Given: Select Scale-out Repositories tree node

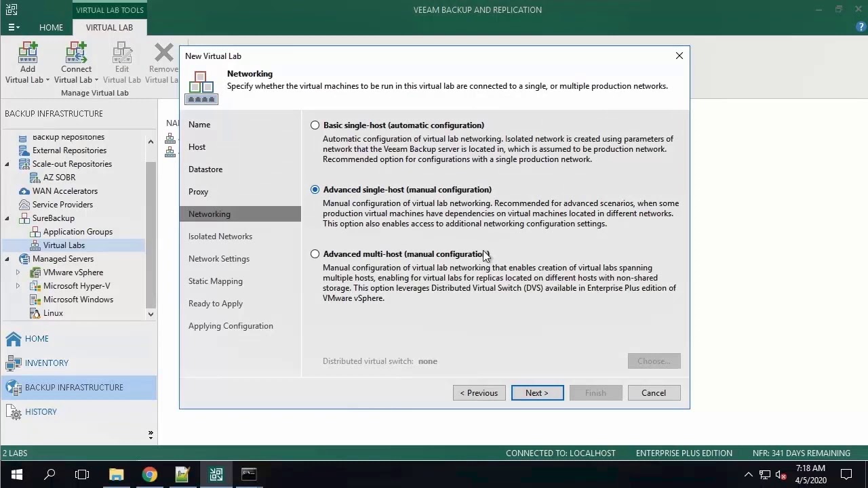Looking at the screenshot, I should click(x=72, y=164).
